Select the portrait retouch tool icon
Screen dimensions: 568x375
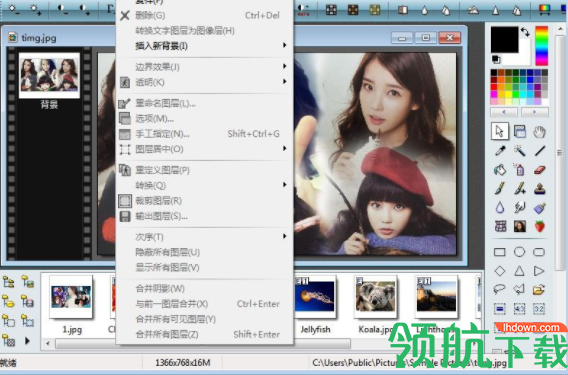[x=519, y=226]
